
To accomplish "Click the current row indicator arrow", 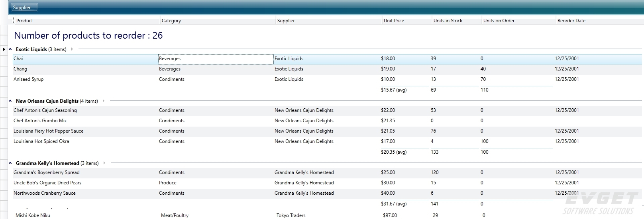I will tap(4, 49).
